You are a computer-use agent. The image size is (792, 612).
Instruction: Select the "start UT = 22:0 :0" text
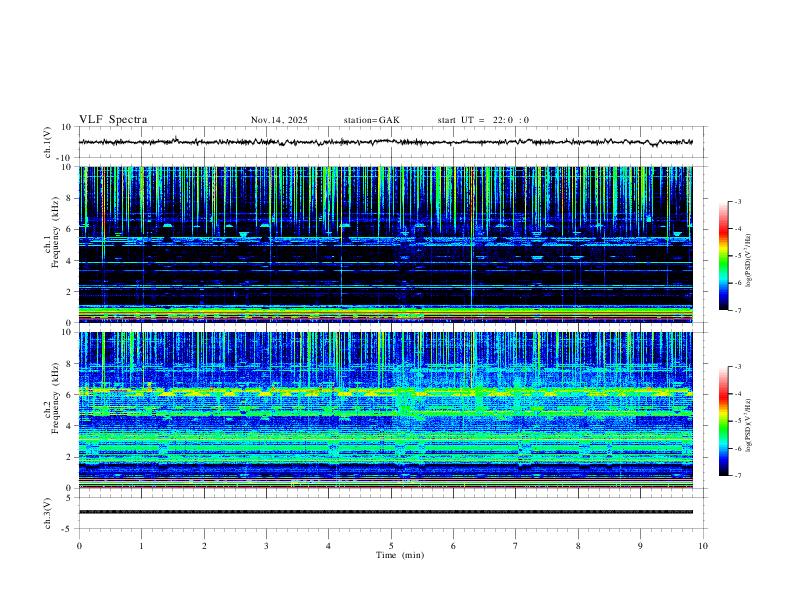coord(483,120)
